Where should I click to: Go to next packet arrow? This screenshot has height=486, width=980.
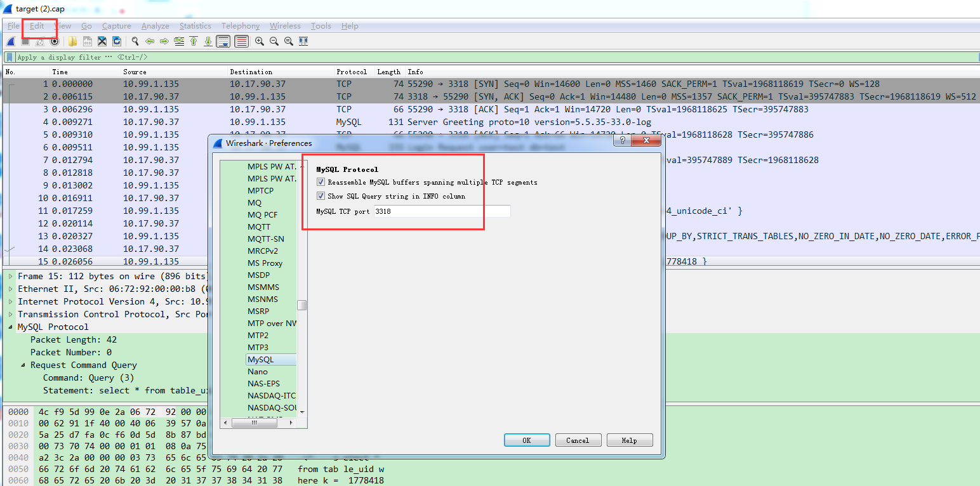[x=164, y=41]
